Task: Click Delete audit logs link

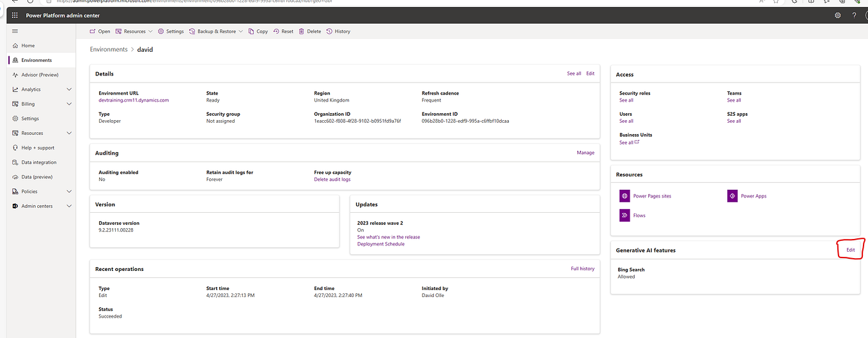Action: click(332, 180)
